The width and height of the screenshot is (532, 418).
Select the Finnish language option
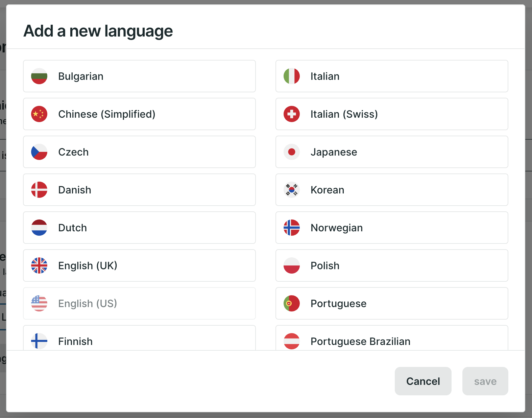pos(139,339)
